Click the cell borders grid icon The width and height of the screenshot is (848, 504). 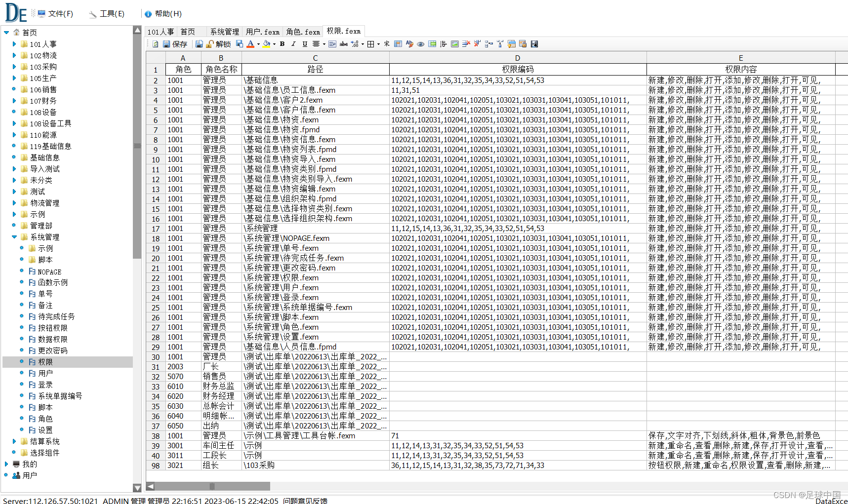370,44
